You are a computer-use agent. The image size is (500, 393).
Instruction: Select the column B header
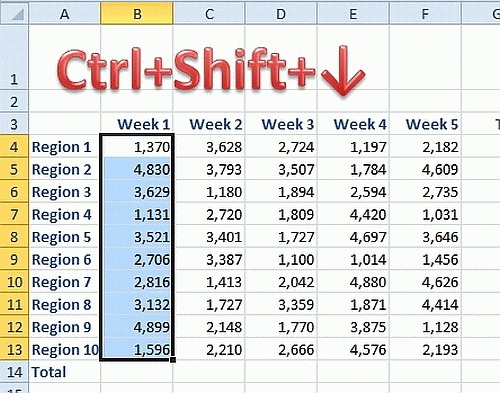tap(137, 13)
